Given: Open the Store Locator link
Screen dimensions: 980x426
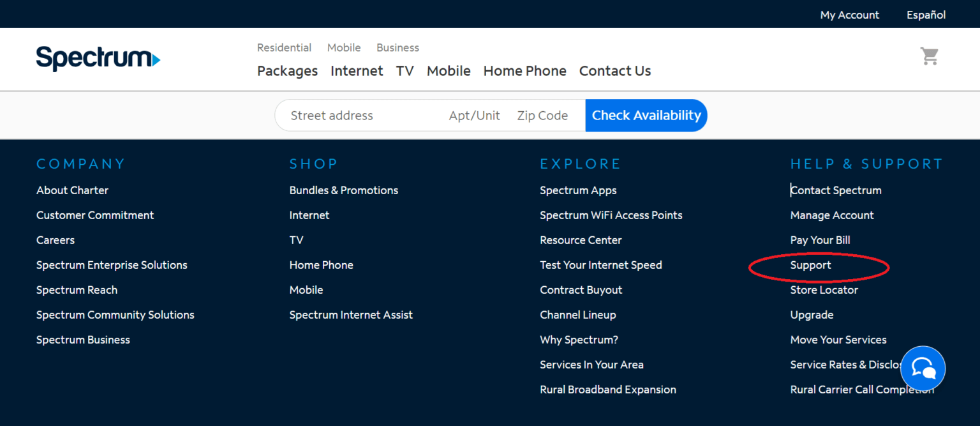Looking at the screenshot, I should coord(824,290).
